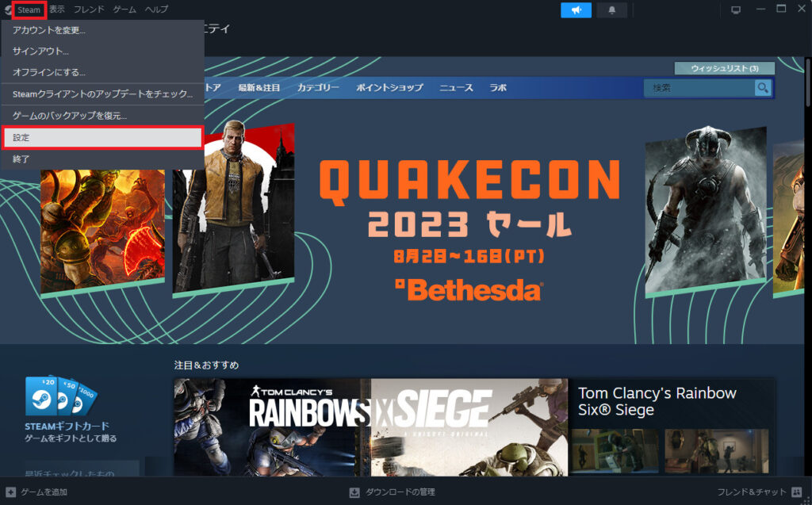Screen dimensions: 812x505
Task: Open the フレンド menu
Action: coord(89,10)
